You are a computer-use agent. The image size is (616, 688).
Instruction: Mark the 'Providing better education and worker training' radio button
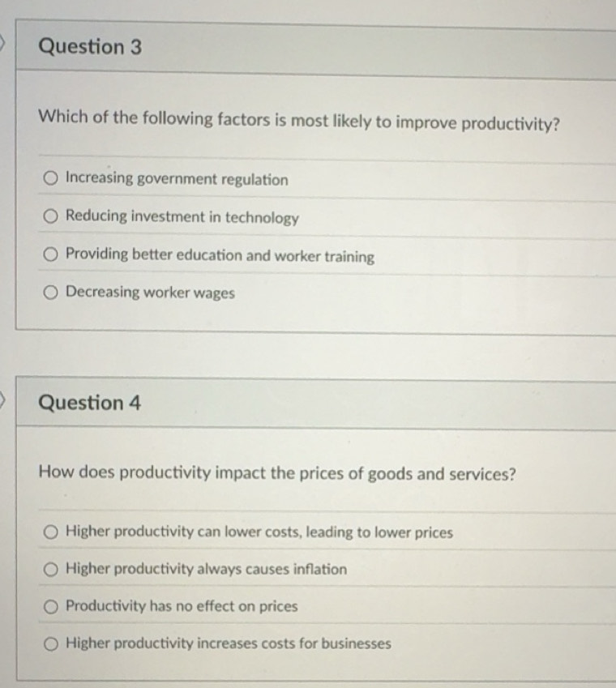(51, 254)
